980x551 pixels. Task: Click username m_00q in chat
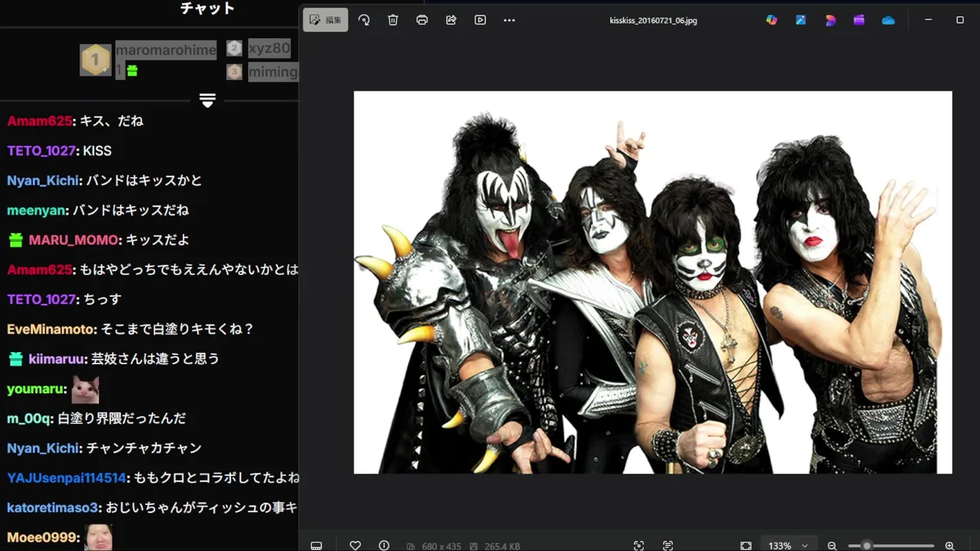(29, 419)
